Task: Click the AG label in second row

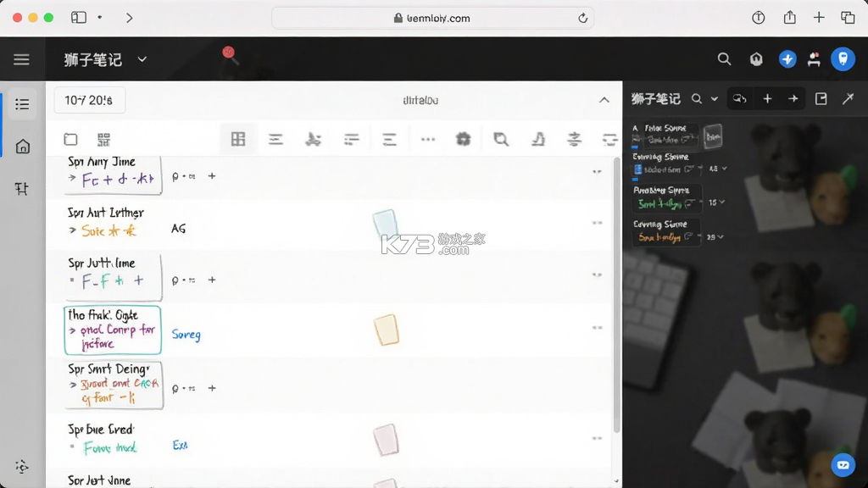Action: tap(178, 229)
